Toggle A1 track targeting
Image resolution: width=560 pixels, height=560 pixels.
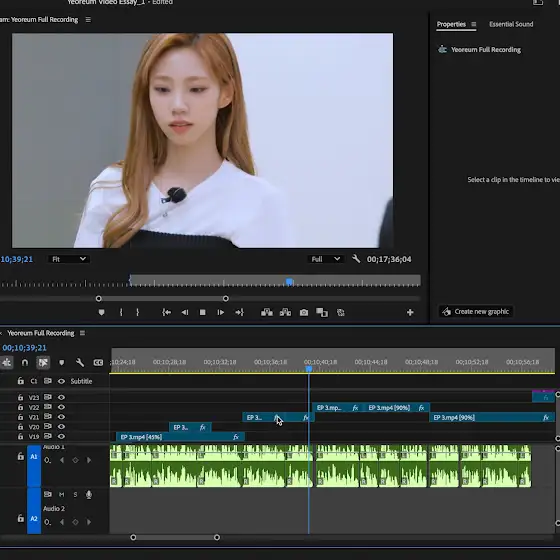click(34, 466)
